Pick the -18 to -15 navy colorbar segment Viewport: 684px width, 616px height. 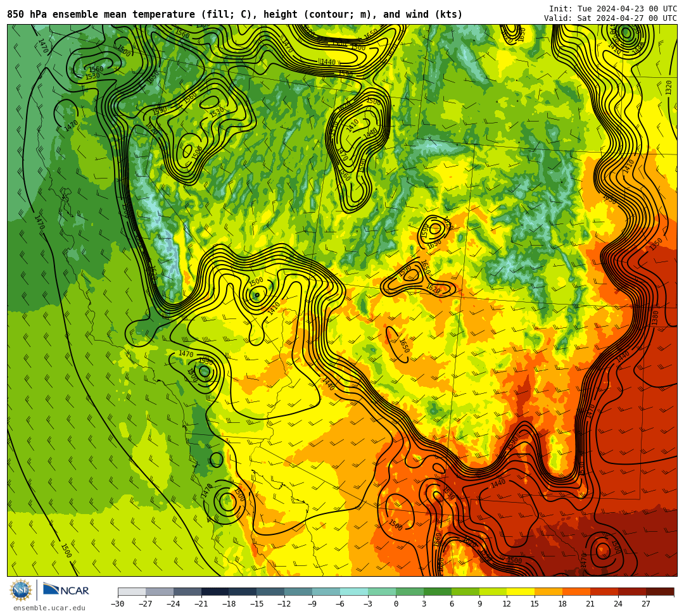243,591
